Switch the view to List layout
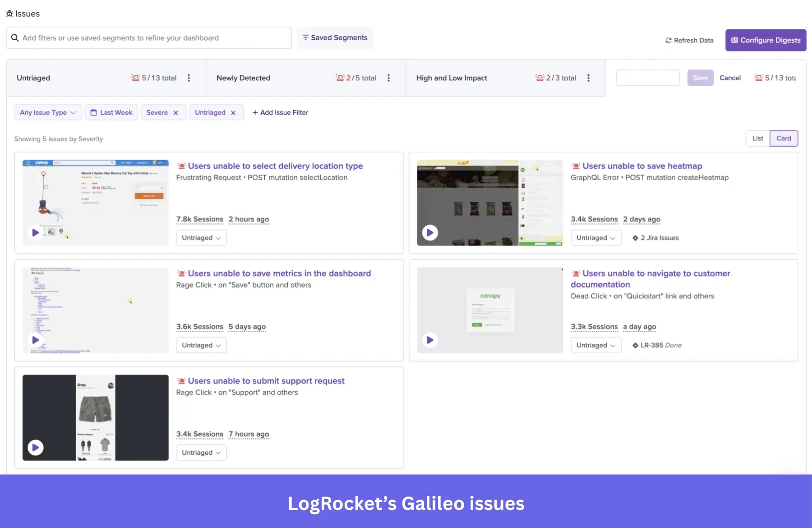Viewport: 812px width, 528px height. coord(757,139)
